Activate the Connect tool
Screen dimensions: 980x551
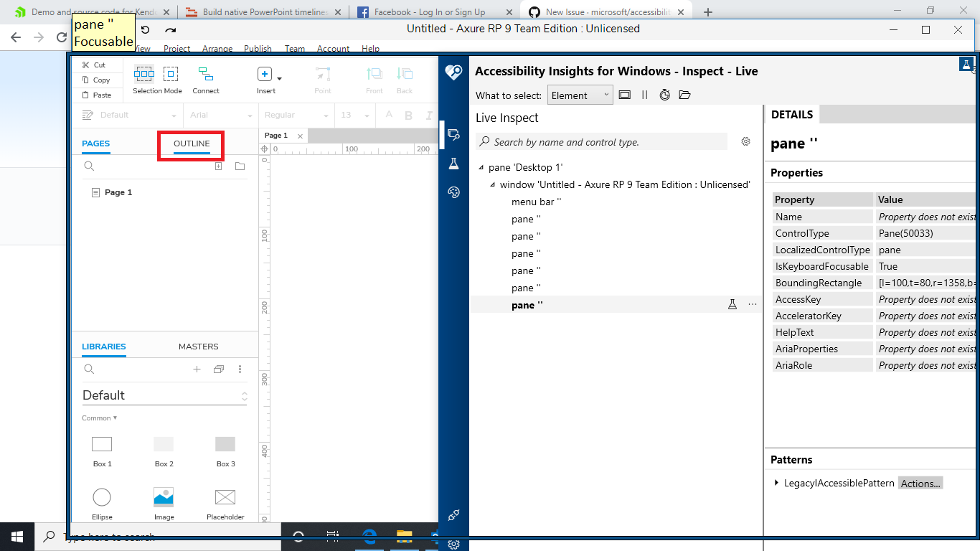coord(206,80)
